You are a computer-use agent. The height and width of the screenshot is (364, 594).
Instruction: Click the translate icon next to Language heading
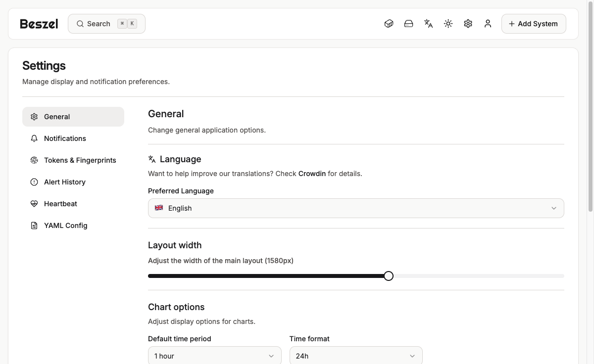click(x=152, y=159)
